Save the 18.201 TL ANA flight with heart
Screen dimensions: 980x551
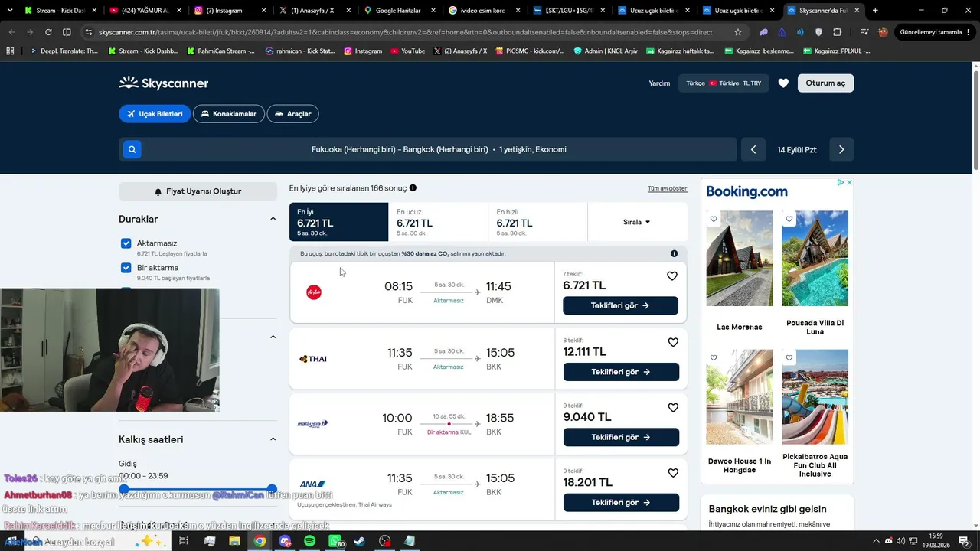(x=673, y=473)
